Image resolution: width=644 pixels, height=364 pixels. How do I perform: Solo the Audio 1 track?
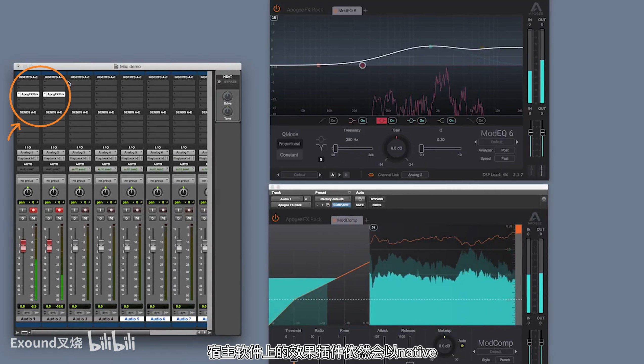pyautogui.click(x=23, y=218)
